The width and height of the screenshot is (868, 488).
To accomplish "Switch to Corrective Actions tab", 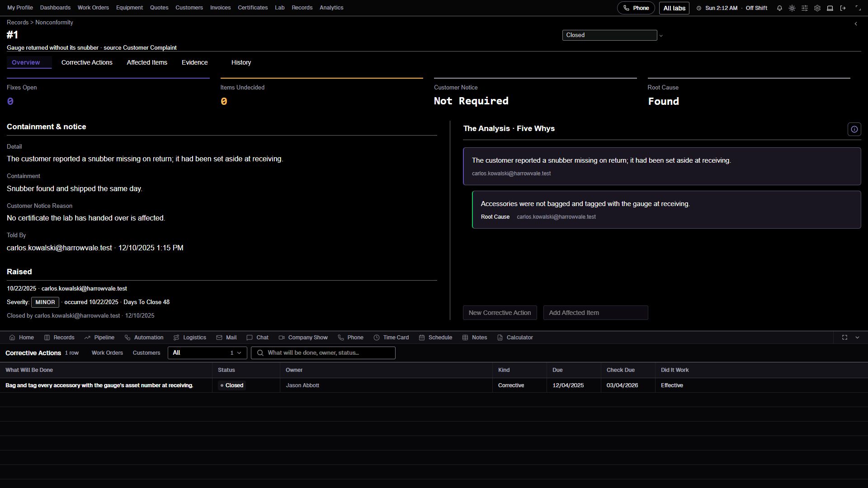I will click(x=87, y=62).
